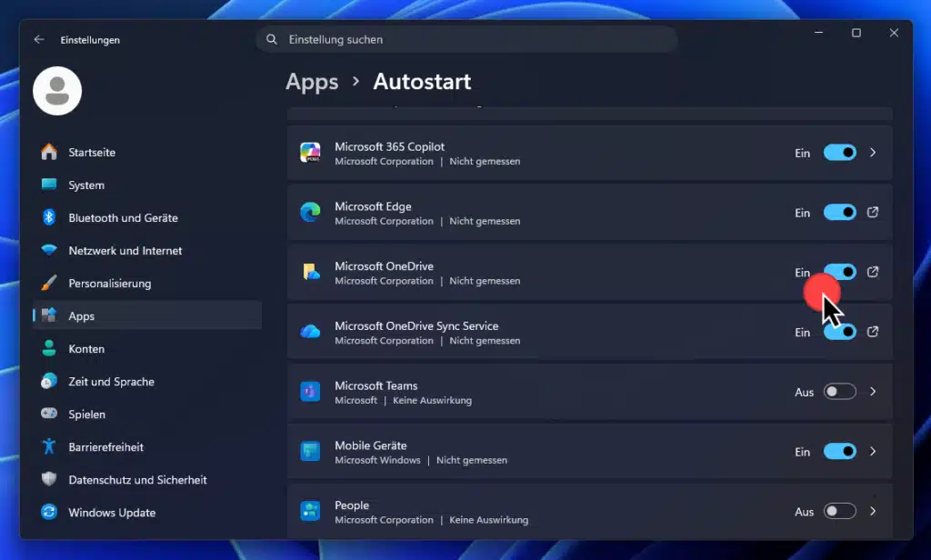
Task: Open Spielen settings
Action: tap(147, 414)
